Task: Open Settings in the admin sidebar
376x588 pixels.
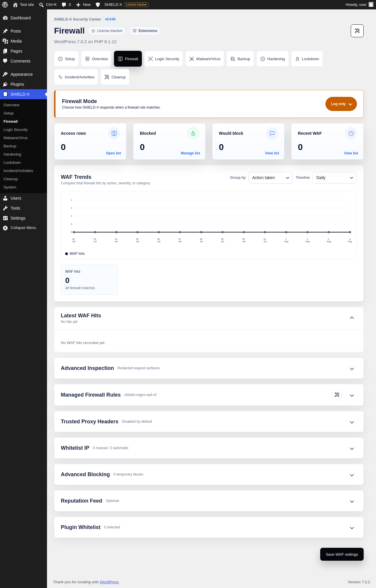Action: pyautogui.click(x=23, y=218)
